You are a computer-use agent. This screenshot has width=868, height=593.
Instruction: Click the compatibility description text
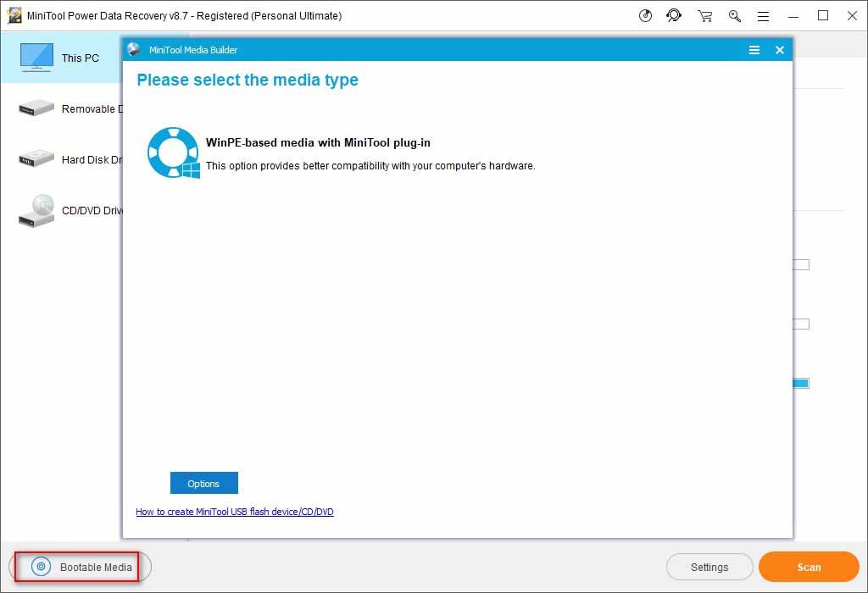tap(370, 166)
